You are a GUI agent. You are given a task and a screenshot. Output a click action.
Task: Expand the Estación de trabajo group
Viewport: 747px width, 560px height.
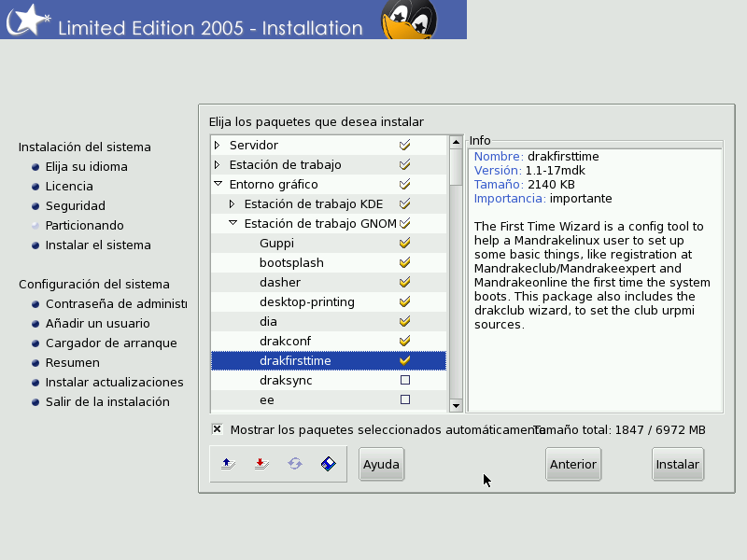[218, 164]
